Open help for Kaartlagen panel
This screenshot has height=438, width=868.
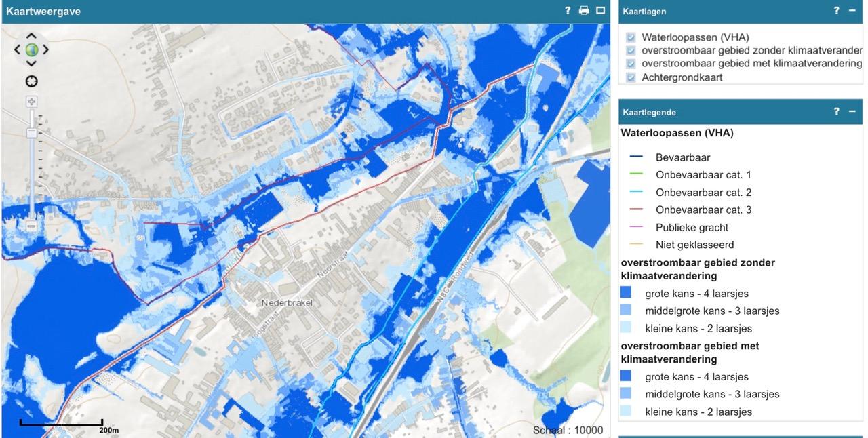[837, 11]
